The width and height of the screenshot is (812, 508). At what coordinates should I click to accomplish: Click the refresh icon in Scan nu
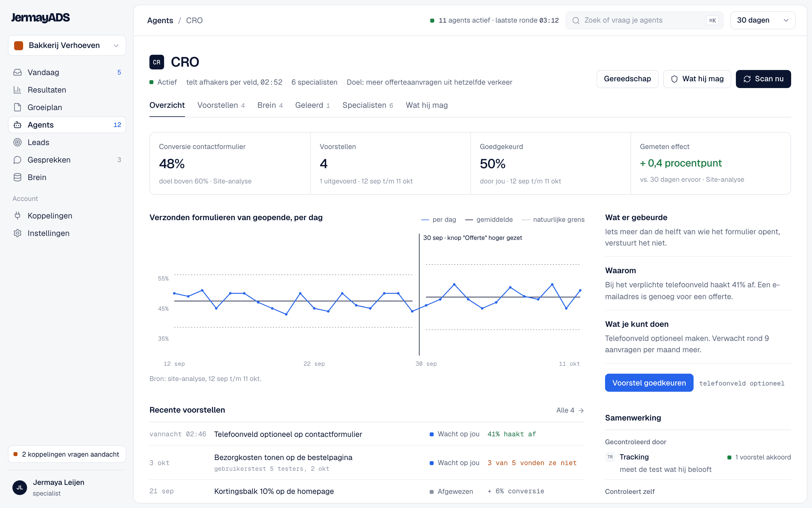click(x=747, y=79)
